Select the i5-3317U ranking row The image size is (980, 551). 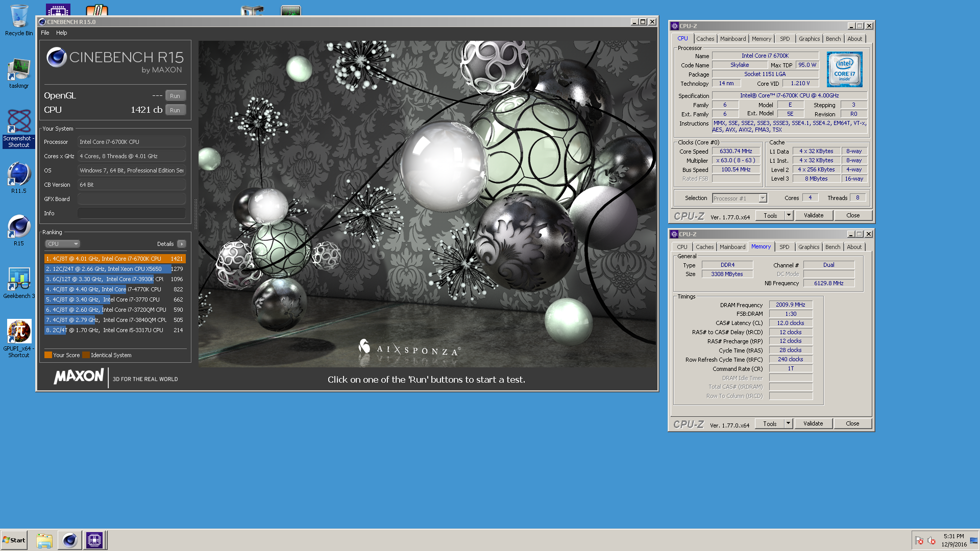pos(115,330)
